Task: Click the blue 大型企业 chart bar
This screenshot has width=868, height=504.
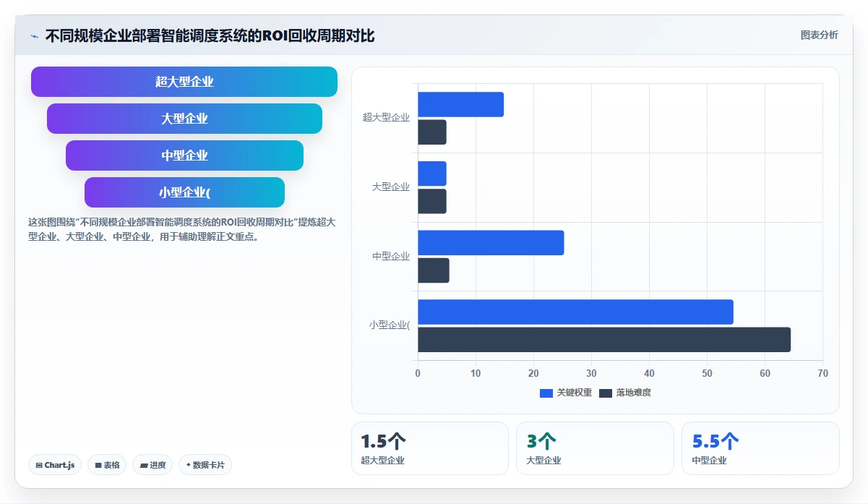Action: click(432, 174)
